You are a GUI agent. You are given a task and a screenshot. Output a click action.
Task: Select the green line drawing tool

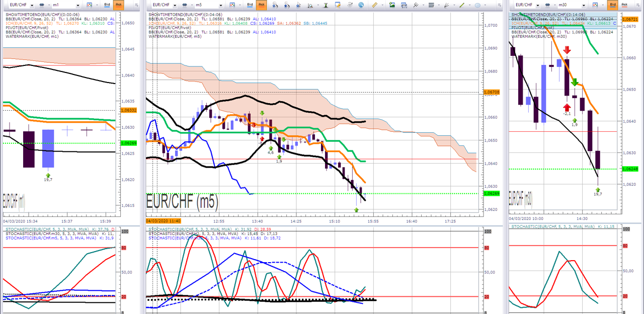(462, 5)
